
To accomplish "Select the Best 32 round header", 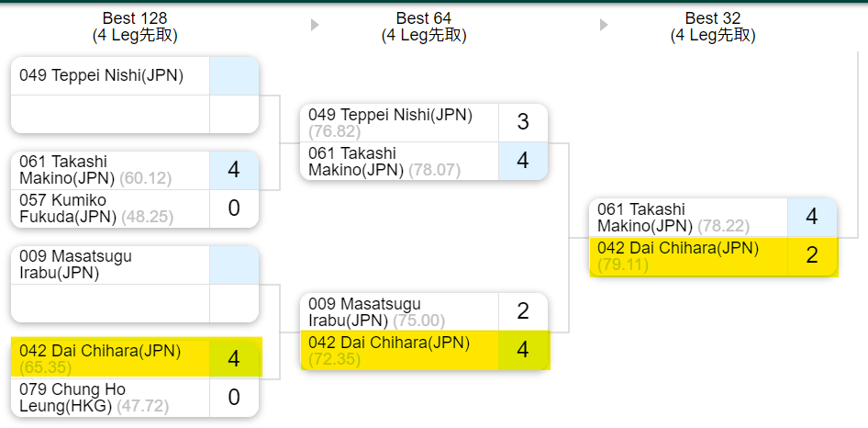I will point(713,27).
